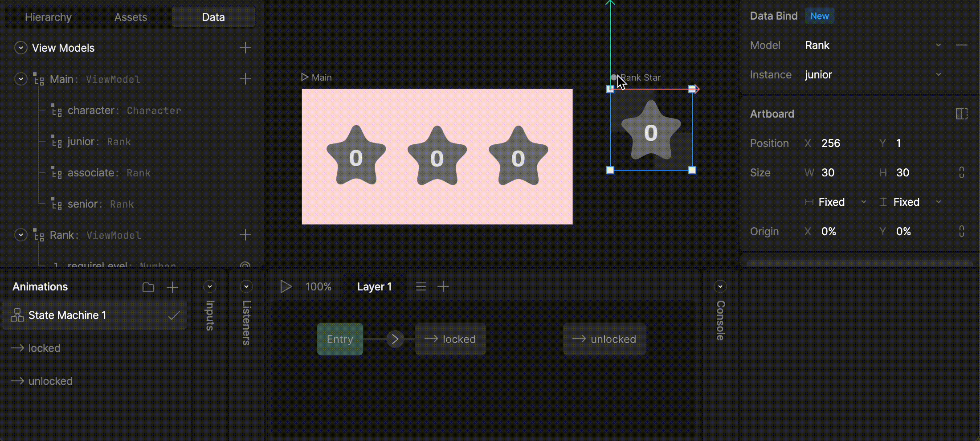Image resolution: width=980 pixels, height=441 pixels.
Task: Add a property to Main ViewModel
Action: [x=245, y=79]
